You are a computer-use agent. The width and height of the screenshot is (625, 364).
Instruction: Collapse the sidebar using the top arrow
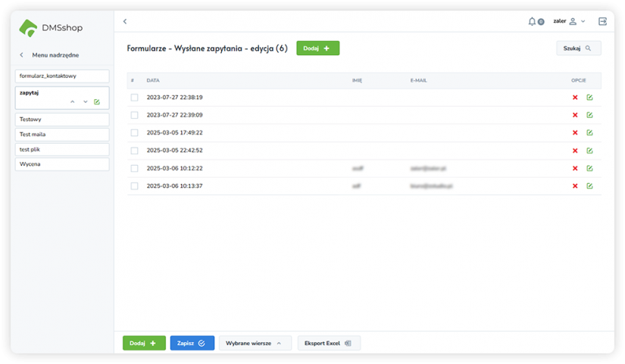(125, 21)
